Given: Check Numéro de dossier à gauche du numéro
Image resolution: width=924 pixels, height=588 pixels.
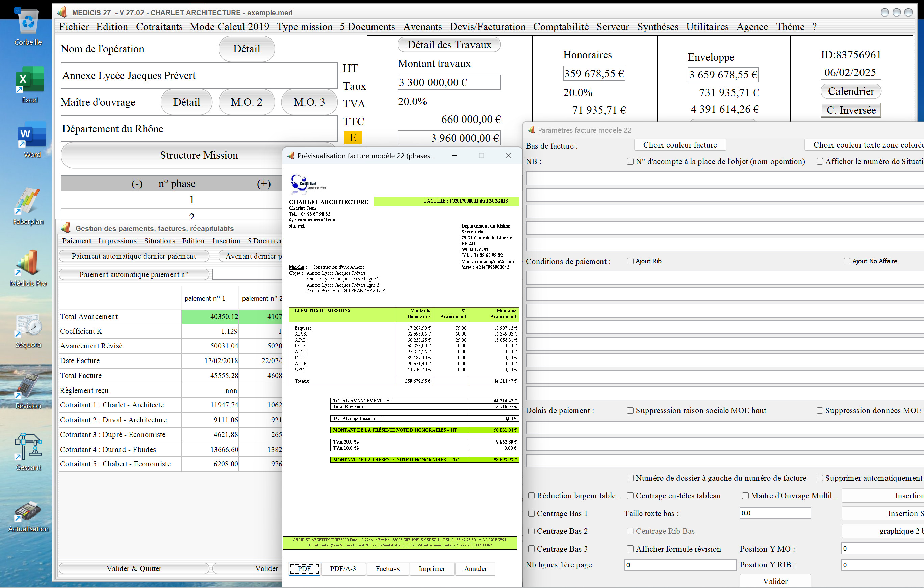Looking at the screenshot, I should point(630,478).
